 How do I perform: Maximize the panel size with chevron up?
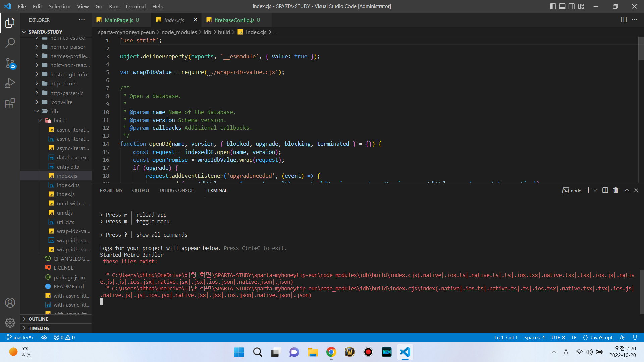point(627,190)
